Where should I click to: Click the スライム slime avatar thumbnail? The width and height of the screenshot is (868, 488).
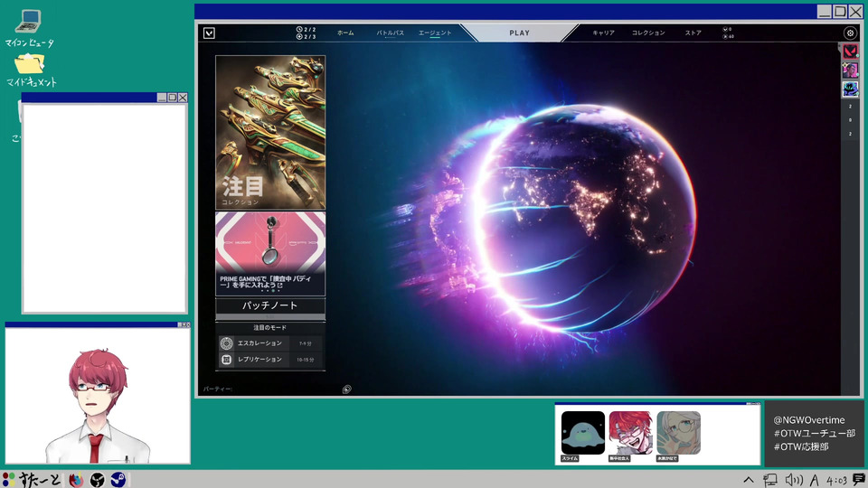583,433
